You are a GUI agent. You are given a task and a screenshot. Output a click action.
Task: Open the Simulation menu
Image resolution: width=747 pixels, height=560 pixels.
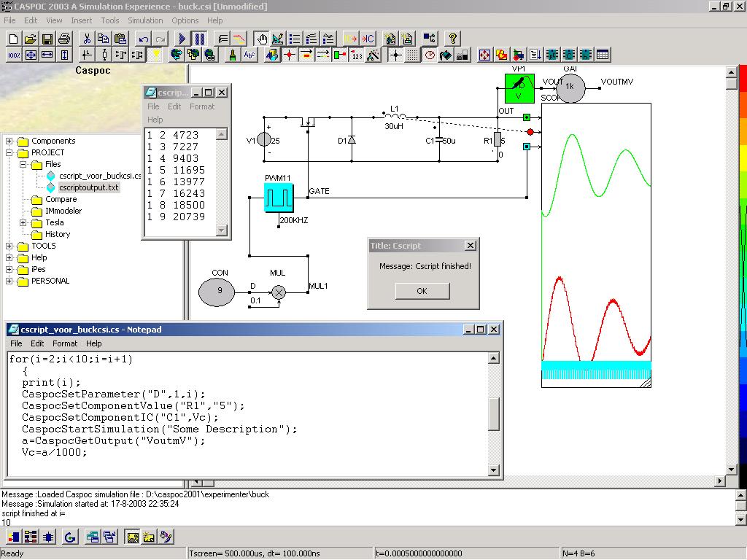click(x=145, y=20)
